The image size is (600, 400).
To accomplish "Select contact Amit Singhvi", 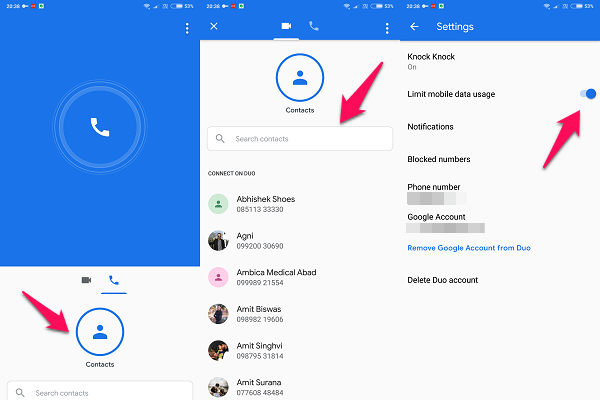I will pyautogui.click(x=300, y=351).
